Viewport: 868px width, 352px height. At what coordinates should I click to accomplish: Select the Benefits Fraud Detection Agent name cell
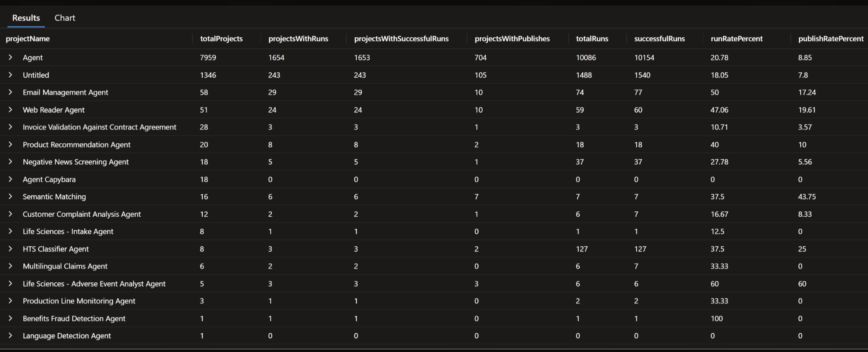coord(74,318)
